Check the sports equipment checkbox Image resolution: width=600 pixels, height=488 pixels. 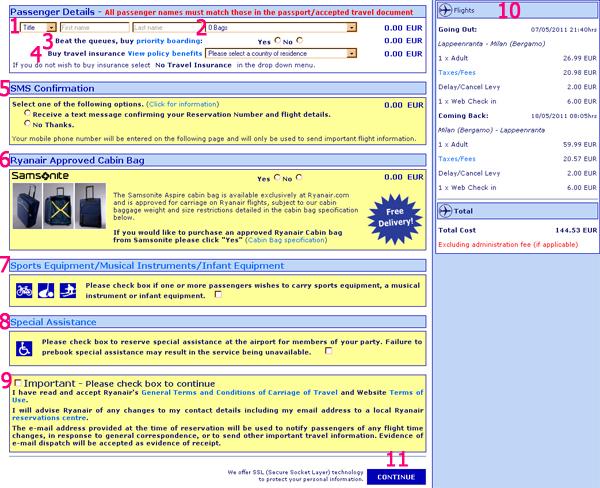pos(218,294)
